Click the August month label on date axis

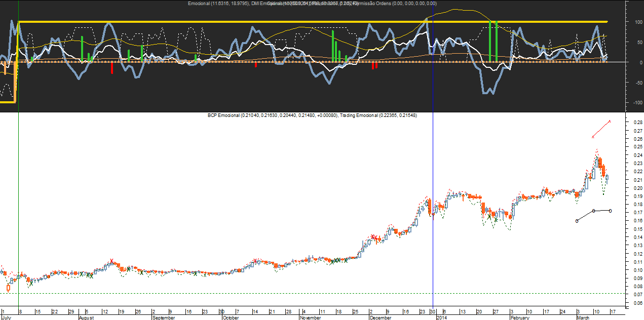(87, 318)
